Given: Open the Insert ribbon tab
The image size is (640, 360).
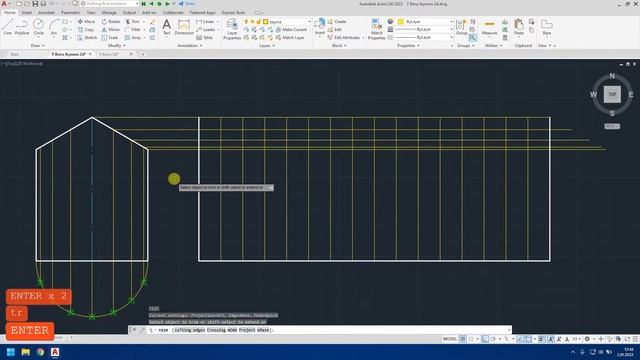Looking at the screenshot, I should tap(27, 13).
